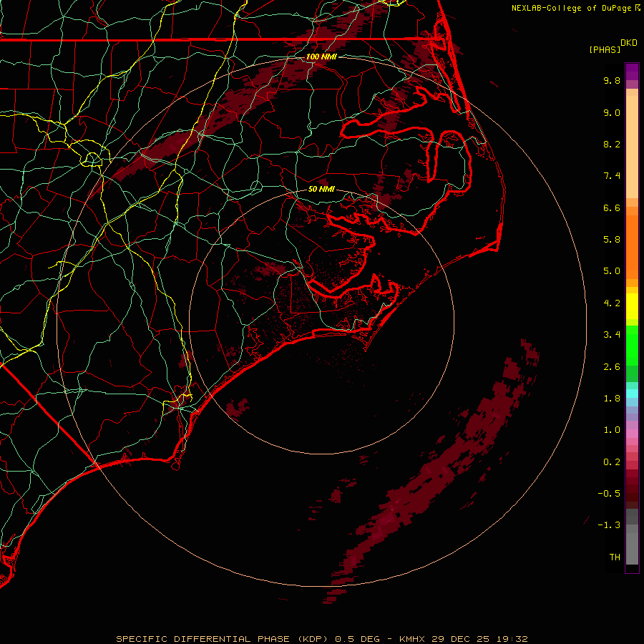Pick the purple segment atop the color bar
Image resolution: width=644 pixels, height=644 pixels.
coord(632,72)
